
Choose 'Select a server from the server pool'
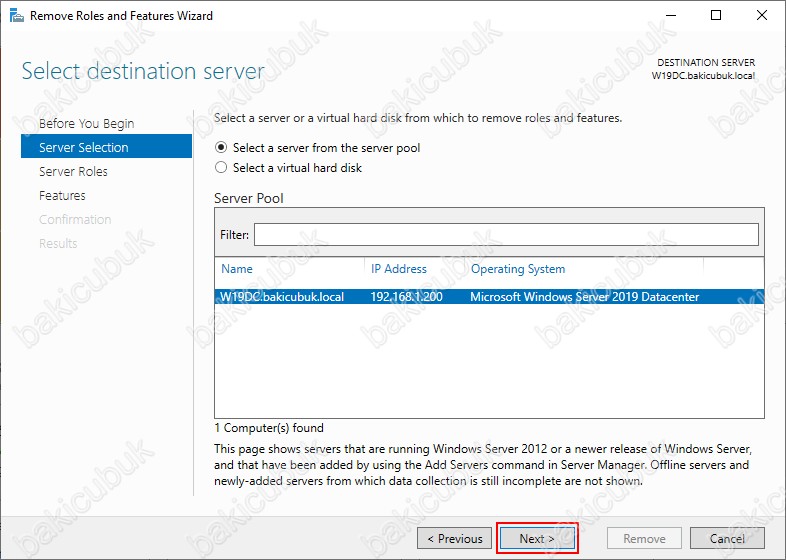[x=222, y=148]
